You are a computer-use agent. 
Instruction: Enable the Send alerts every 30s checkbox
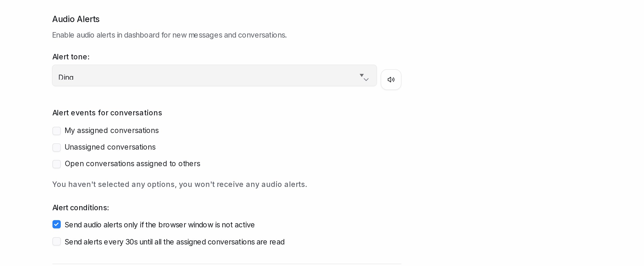[x=57, y=241]
